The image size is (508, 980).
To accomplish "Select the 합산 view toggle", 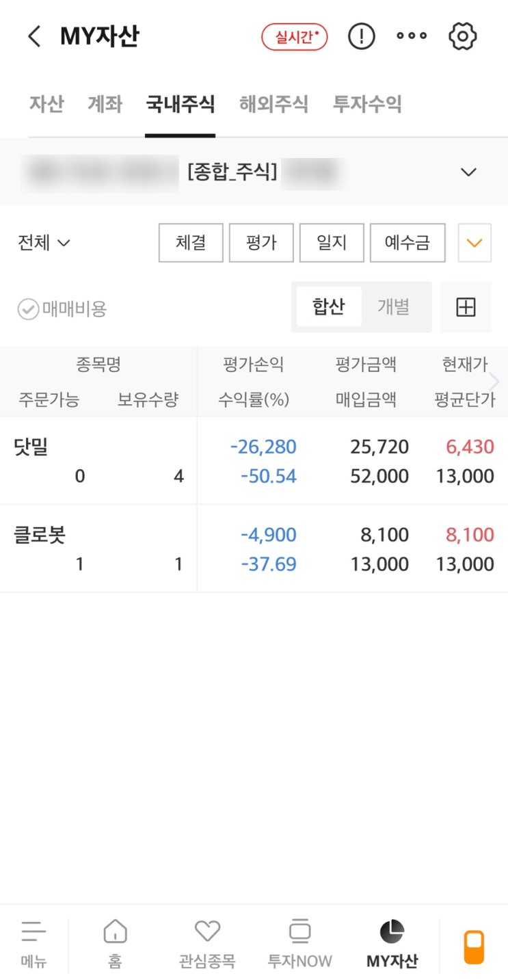I will click(x=328, y=307).
